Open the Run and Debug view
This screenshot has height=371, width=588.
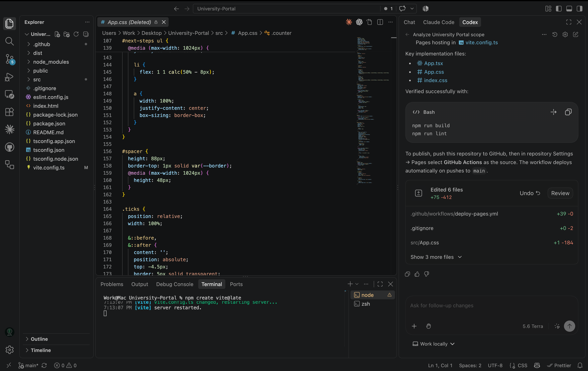[x=10, y=77]
